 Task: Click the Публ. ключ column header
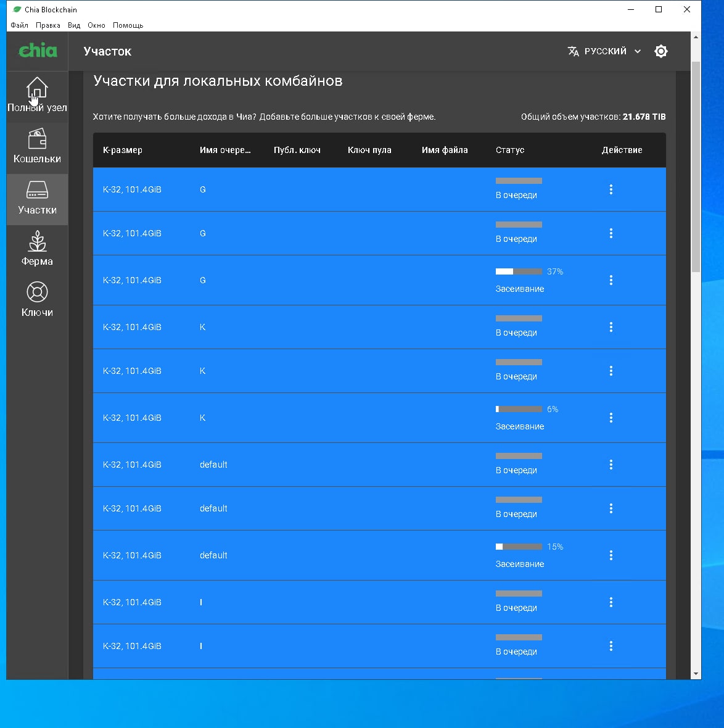click(297, 150)
